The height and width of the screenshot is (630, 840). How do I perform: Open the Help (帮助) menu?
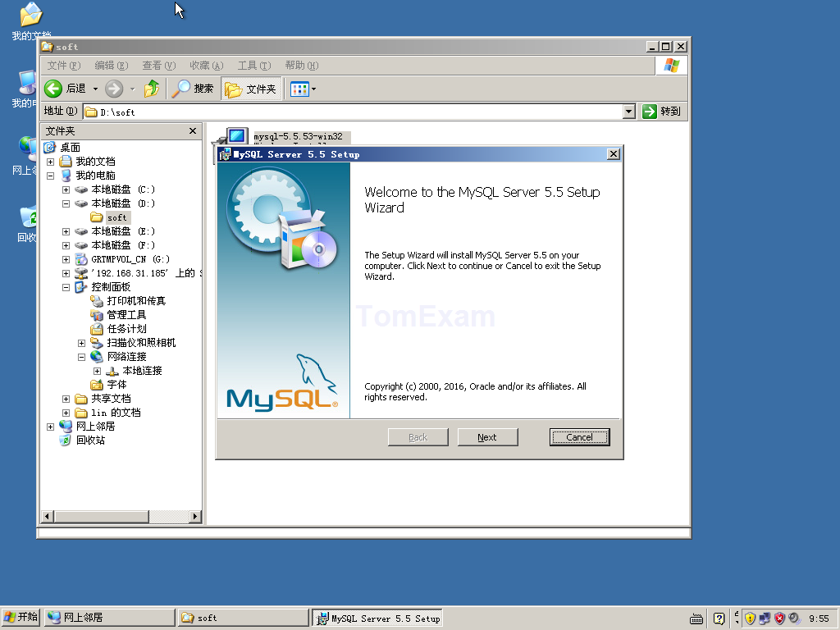point(302,66)
